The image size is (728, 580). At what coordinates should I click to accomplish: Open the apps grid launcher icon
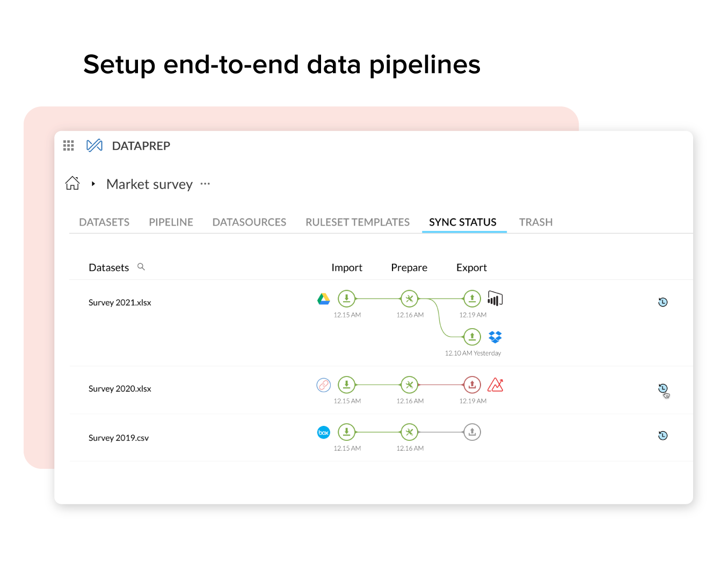[68, 146]
